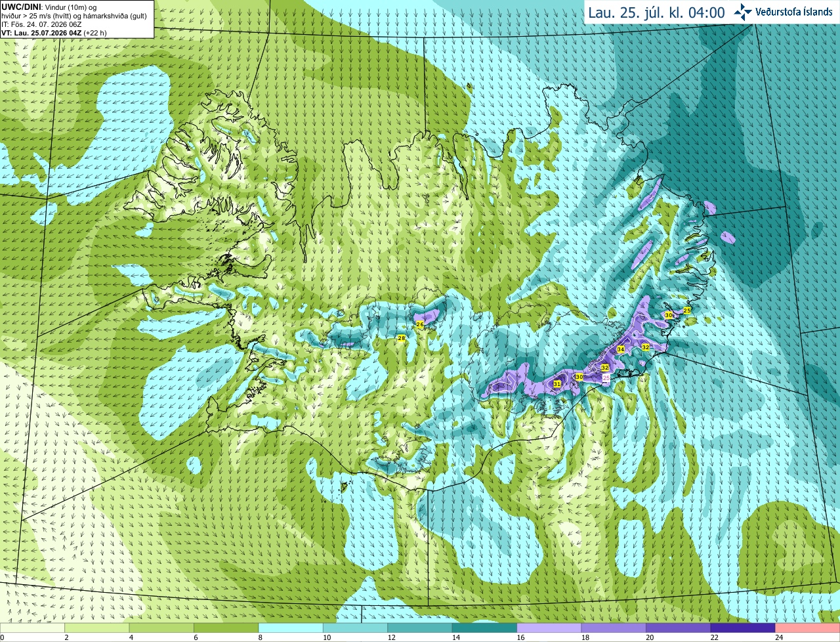Pick the 16–18 m/s light purple legend swatch
The image size is (840, 642).
(x=549, y=628)
